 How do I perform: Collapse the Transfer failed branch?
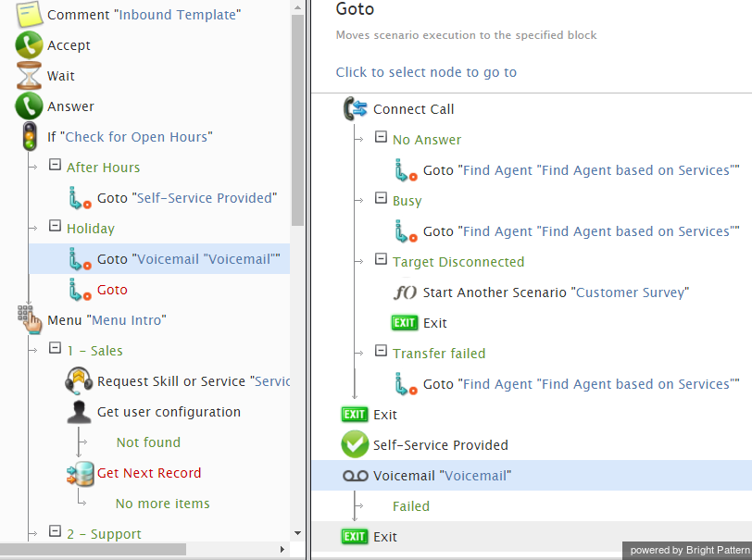(x=381, y=351)
